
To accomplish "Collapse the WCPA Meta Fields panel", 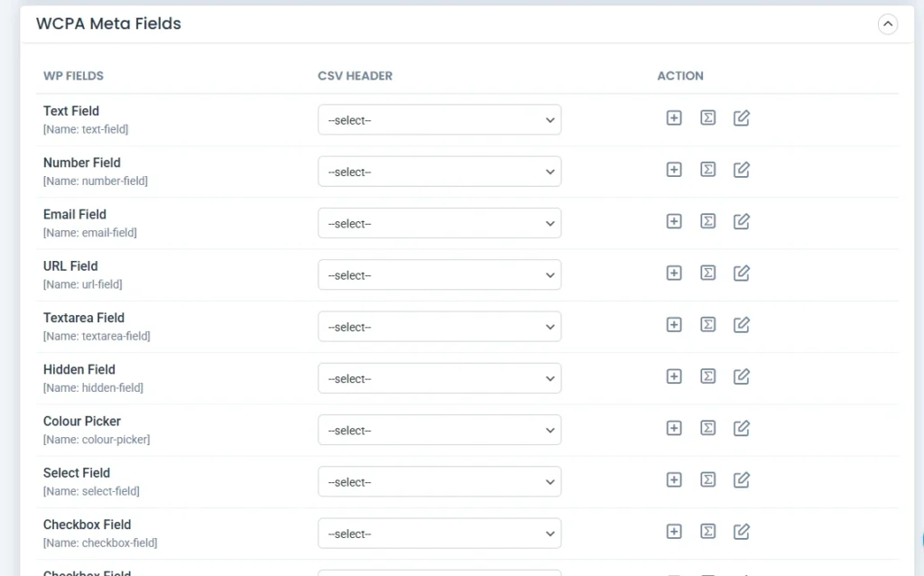I will point(888,24).
